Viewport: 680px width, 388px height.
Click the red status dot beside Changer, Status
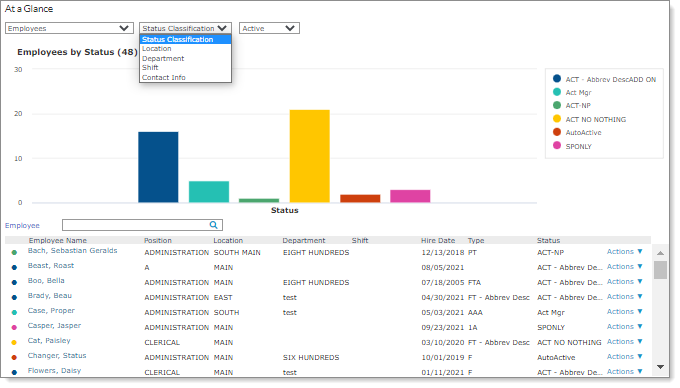[14, 358]
